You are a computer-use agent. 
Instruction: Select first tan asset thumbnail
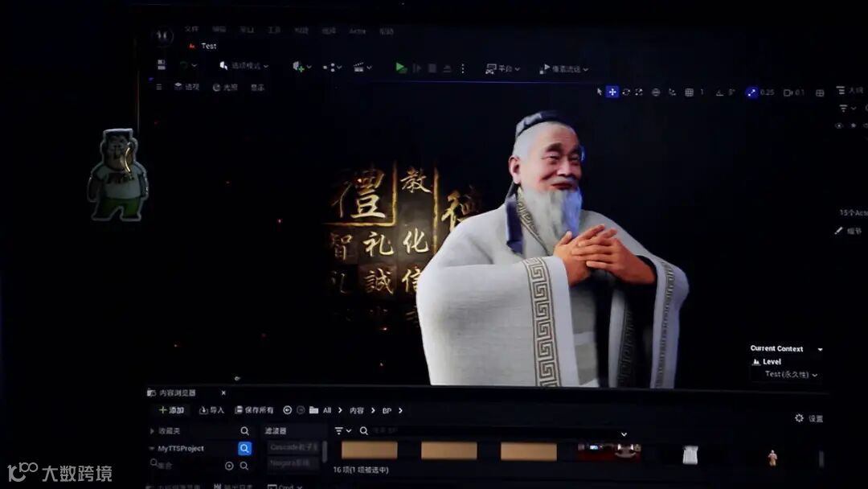(369, 450)
